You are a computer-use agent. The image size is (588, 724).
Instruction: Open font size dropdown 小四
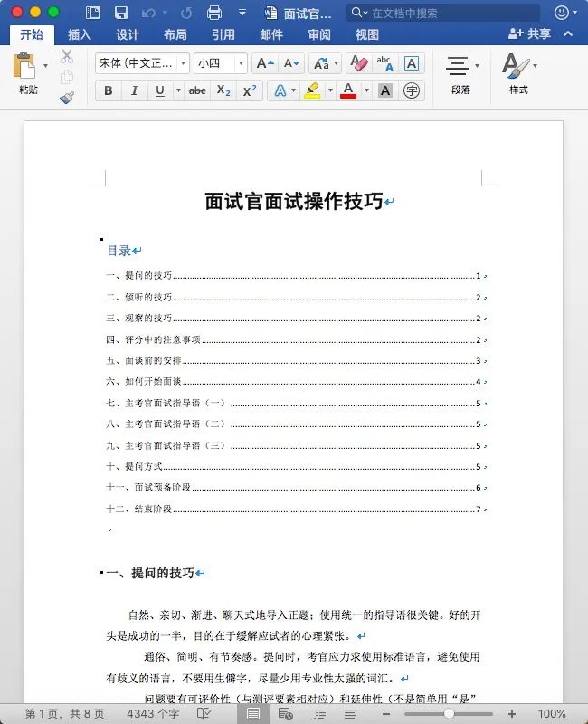(241, 63)
